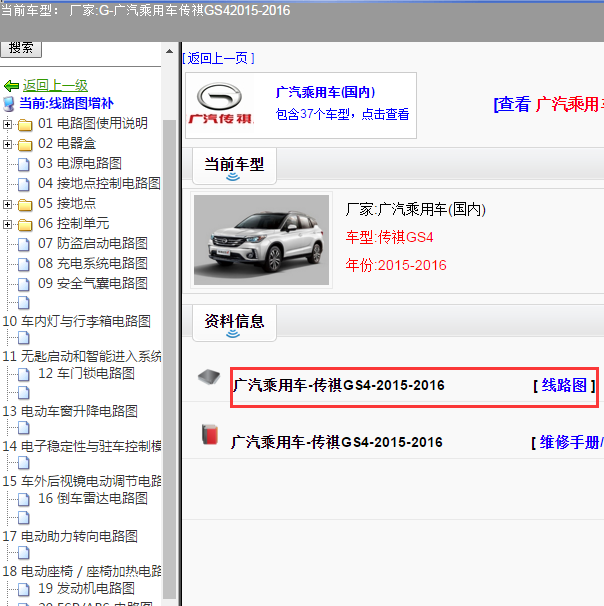This screenshot has width=604, height=606.
Task: Click 广汽乘用车-传祺GS4-2015-2016 维修手册 row title
Action: pyautogui.click(x=337, y=443)
